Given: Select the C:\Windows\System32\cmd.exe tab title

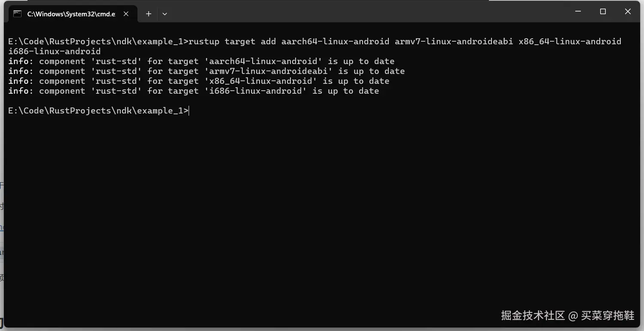Looking at the screenshot, I should pos(71,14).
